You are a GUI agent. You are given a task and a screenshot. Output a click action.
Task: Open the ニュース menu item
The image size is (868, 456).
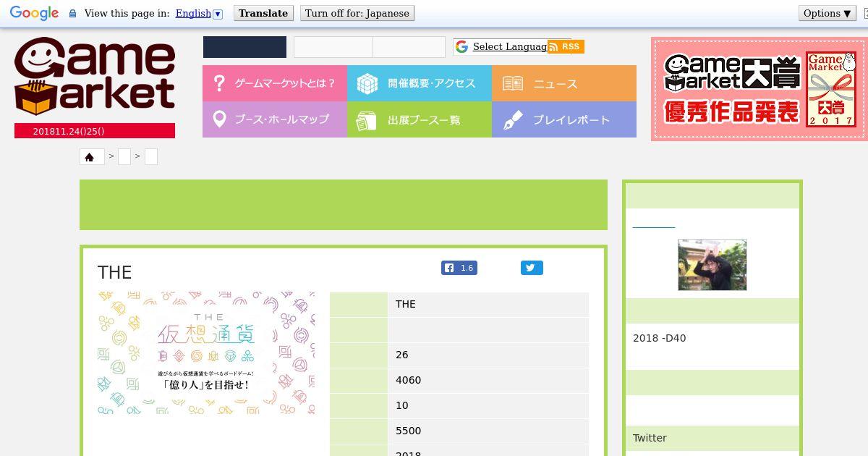tap(564, 83)
